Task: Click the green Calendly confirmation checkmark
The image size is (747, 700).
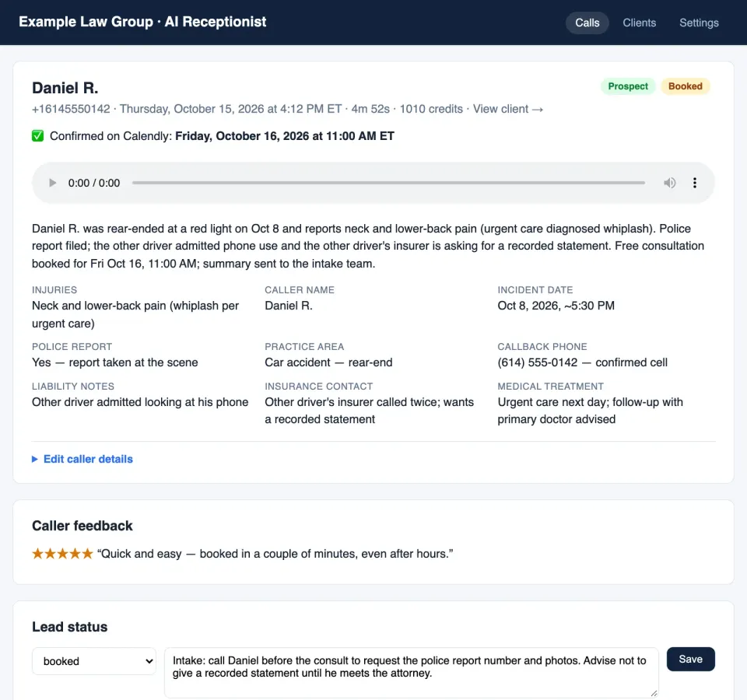Action: (x=37, y=136)
